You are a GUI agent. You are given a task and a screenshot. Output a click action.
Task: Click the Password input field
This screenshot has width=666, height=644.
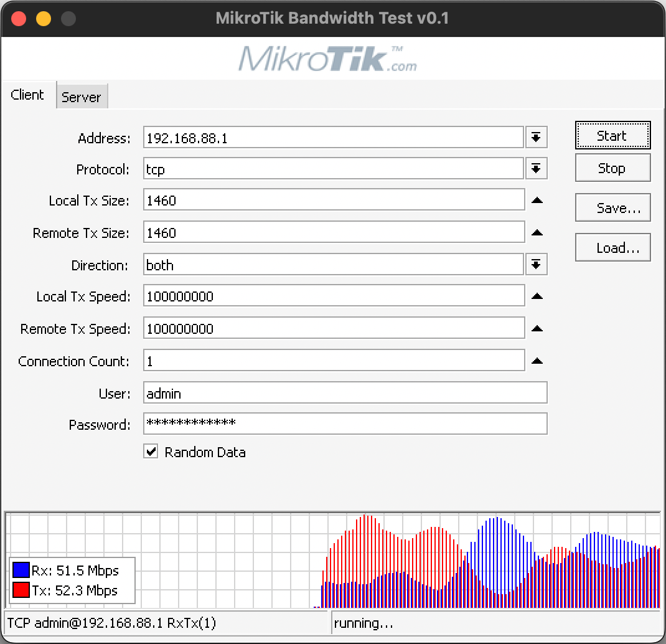pyautogui.click(x=345, y=424)
